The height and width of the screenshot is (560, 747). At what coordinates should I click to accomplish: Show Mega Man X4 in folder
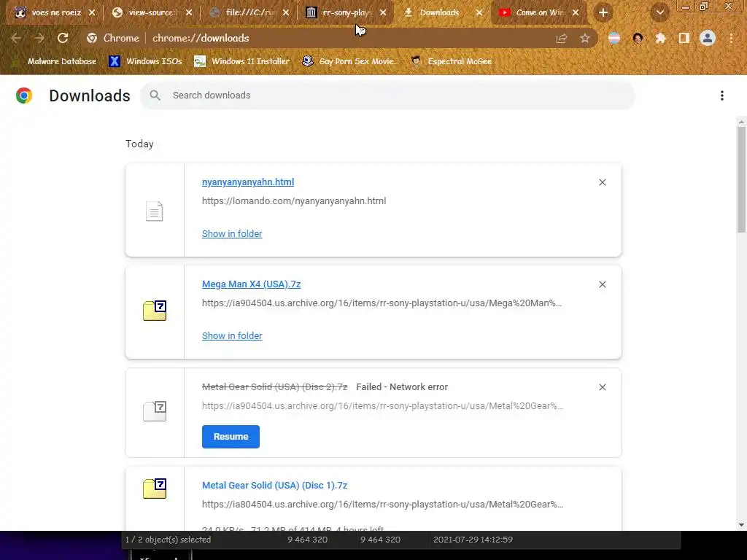click(232, 335)
